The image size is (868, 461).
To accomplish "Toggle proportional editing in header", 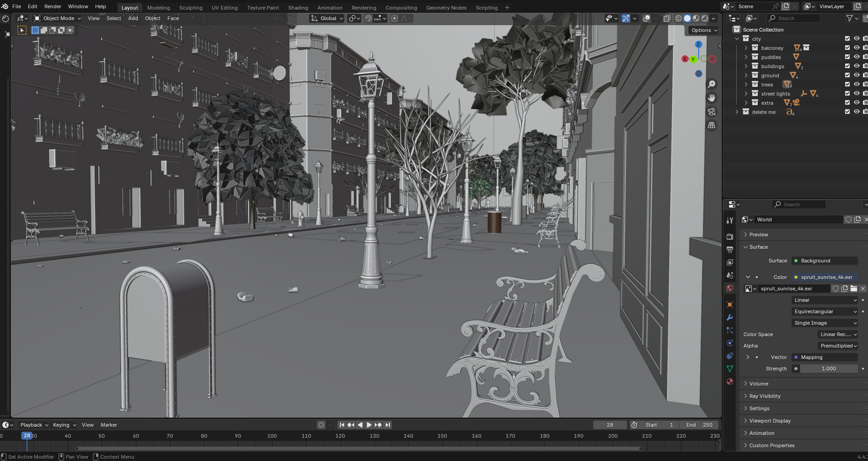I will 394,18.
